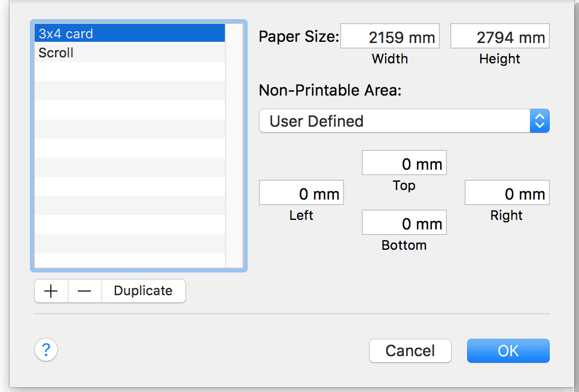Click the Top margin field
Image resolution: width=579 pixels, height=392 pixels.
pos(404,163)
